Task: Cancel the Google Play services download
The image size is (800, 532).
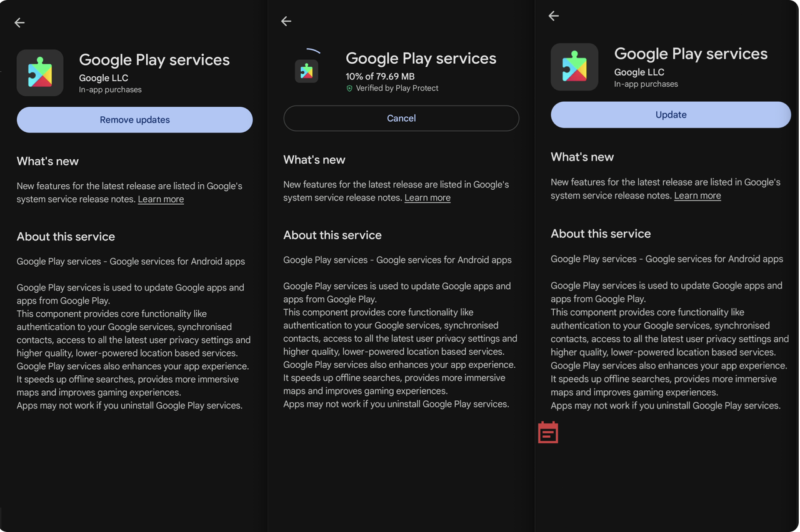Action: pos(401,118)
